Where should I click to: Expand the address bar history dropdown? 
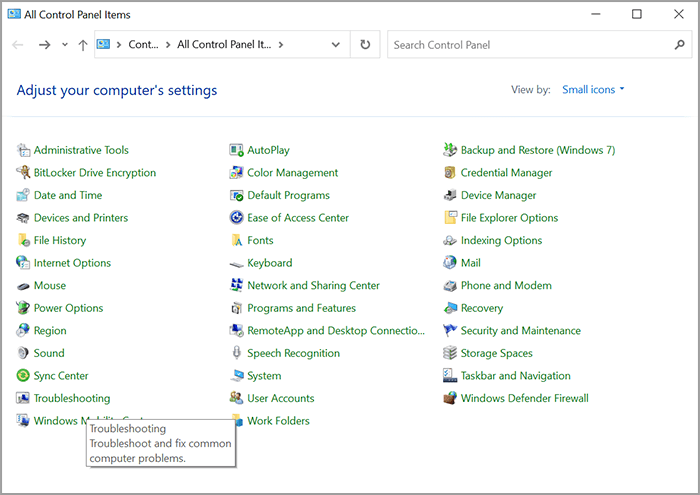point(336,45)
